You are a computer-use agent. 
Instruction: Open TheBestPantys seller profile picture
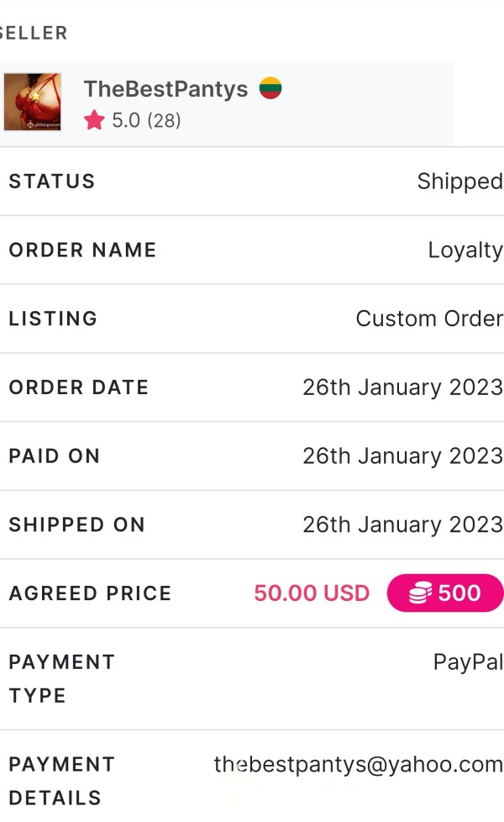33,102
